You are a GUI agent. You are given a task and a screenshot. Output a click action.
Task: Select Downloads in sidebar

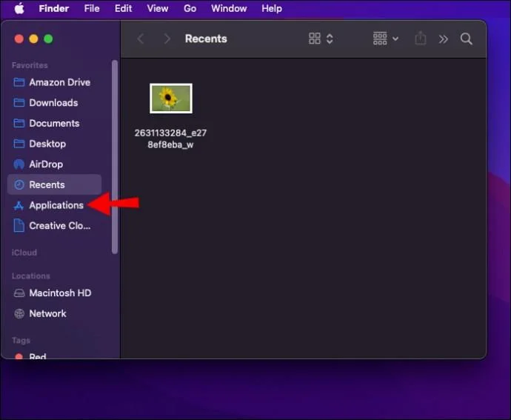(54, 103)
